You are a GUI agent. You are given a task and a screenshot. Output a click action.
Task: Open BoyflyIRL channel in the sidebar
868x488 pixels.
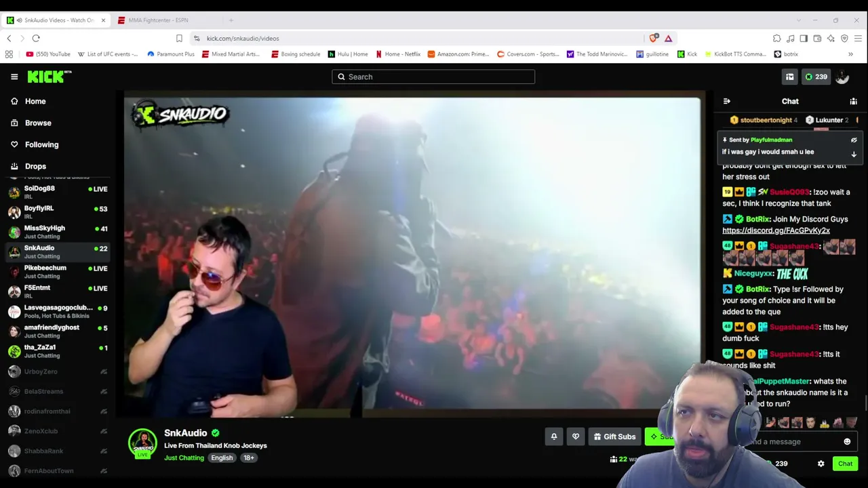(x=57, y=212)
